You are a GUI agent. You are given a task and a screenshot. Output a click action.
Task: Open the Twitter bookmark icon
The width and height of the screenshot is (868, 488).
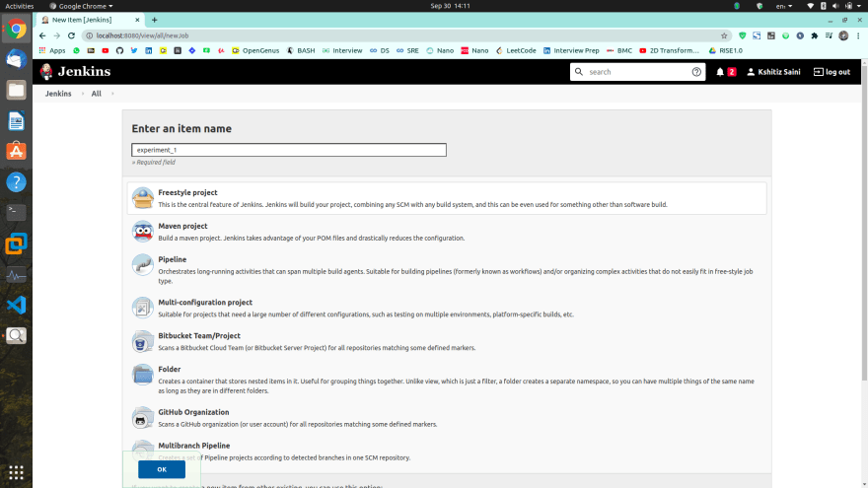point(134,50)
